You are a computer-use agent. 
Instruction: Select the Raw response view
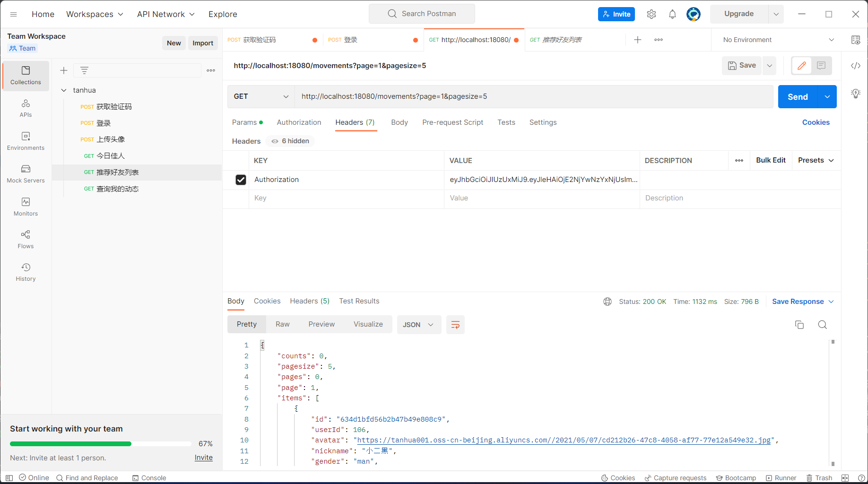coord(283,324)
